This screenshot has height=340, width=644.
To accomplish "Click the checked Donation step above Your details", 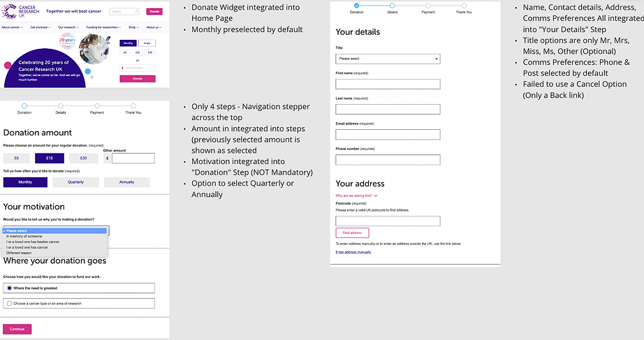I will point(356,6).
